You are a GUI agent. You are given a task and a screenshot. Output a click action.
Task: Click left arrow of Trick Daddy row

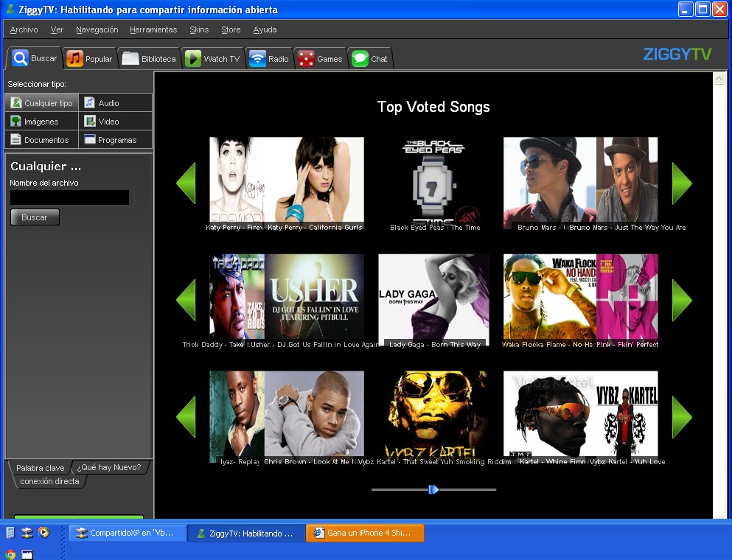(186, 300)
